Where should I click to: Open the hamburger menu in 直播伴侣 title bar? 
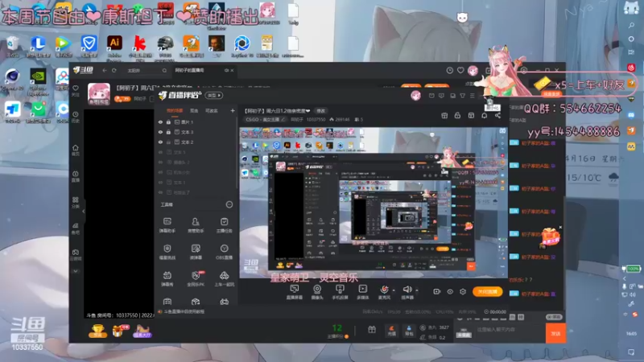(x=473, y=96)
